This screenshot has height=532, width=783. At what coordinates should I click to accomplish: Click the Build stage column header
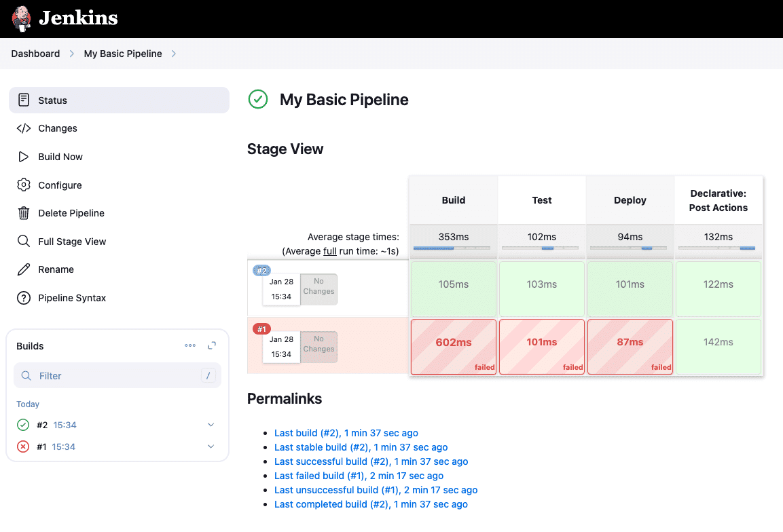[x=454, y=200]
